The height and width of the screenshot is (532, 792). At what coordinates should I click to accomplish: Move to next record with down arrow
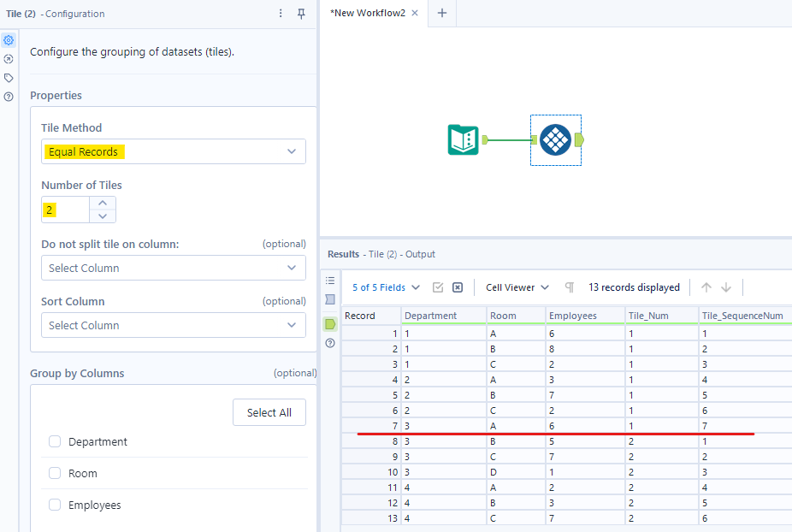(726, 287)
